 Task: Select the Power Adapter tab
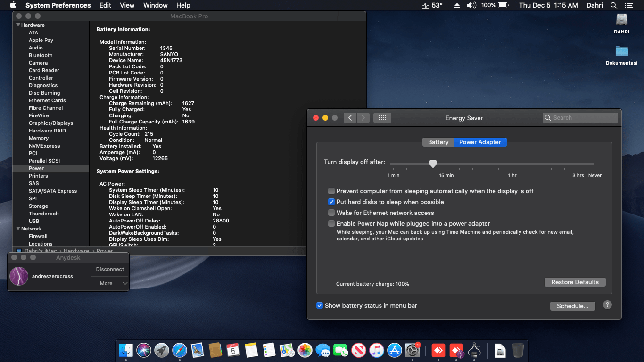[480, 142]
